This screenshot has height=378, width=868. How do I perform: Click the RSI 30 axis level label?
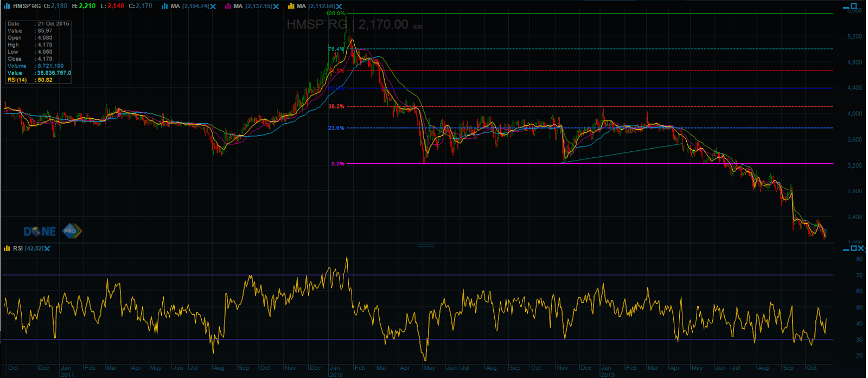859,340
